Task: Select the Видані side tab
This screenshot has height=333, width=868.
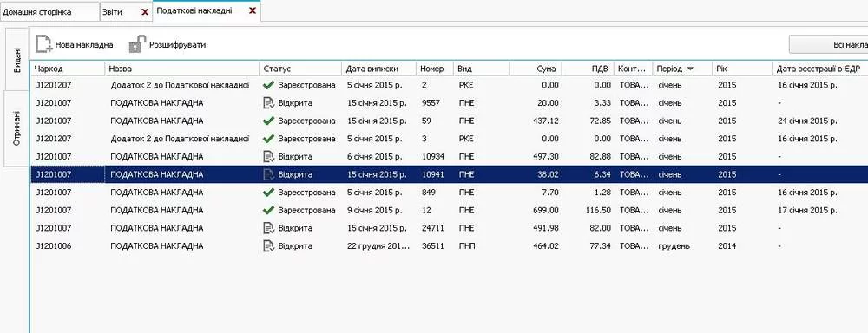Action: pyautogui.click(x=17, y=60)
